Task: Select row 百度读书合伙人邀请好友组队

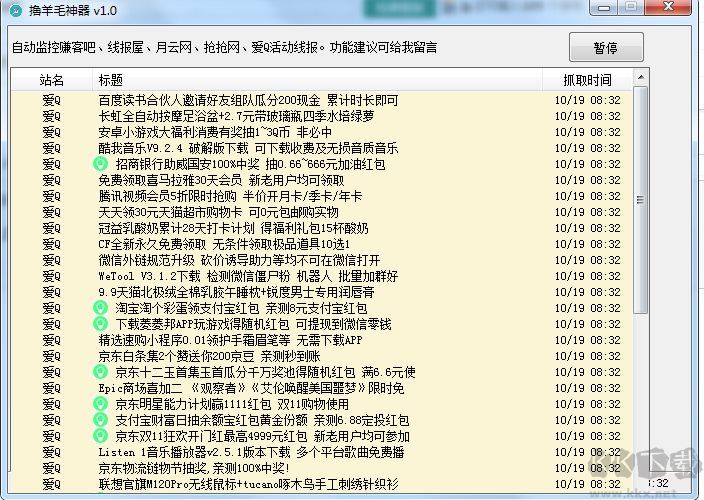Action: point(322,100)
